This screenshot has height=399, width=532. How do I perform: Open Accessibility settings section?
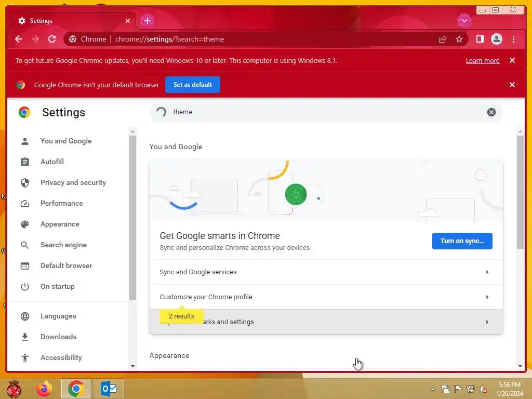click(x=61, y=357)
